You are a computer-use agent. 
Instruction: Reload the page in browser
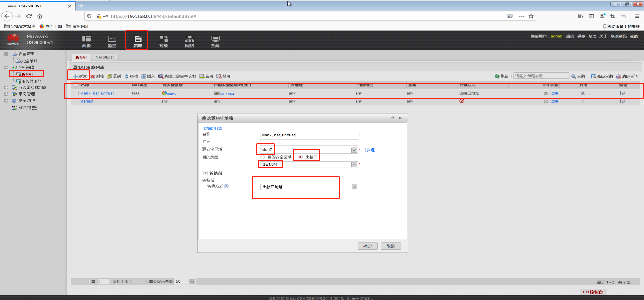pyautogui.click(x=29, y=16)
